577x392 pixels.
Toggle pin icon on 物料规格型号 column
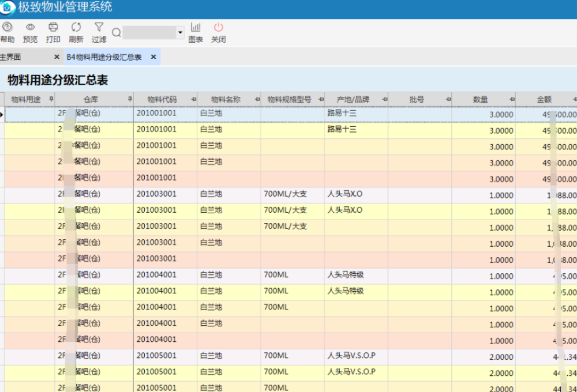coord(321,99)
